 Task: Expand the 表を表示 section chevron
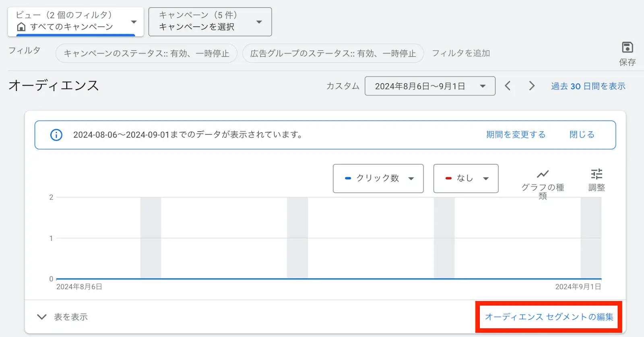[42, 317]
